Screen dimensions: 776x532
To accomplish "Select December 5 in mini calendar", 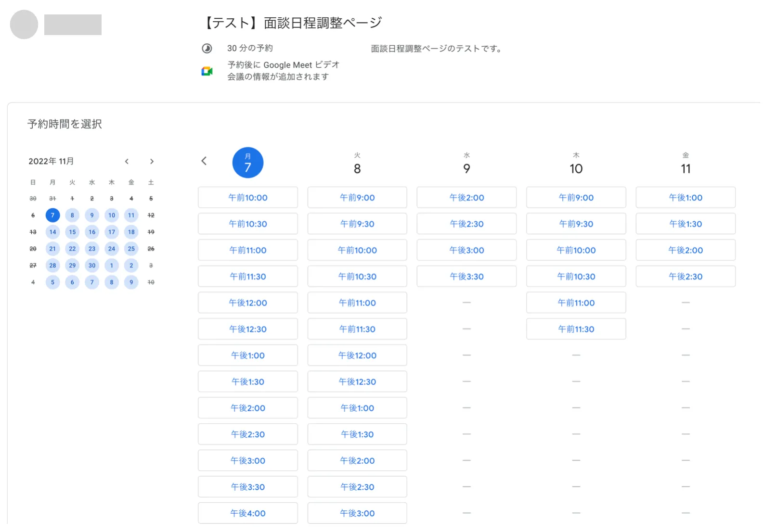I will point(52,282).
